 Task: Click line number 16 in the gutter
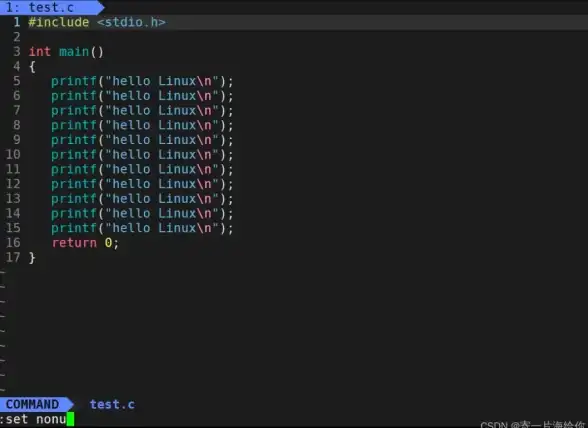[13, 243]
